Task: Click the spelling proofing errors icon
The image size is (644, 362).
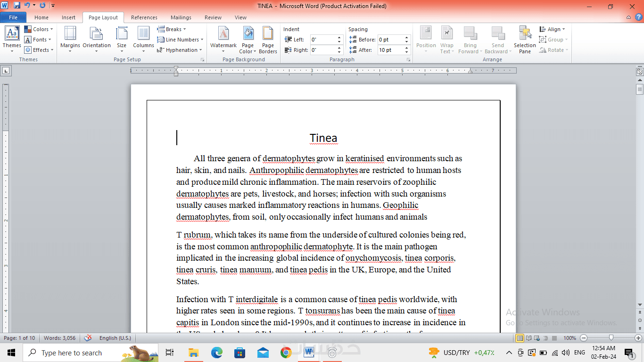Action: click(88, 338)
